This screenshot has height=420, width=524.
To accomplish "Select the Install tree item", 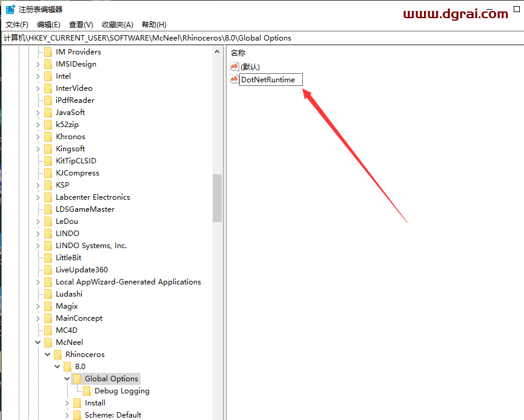I will click(x=95, y=403).
